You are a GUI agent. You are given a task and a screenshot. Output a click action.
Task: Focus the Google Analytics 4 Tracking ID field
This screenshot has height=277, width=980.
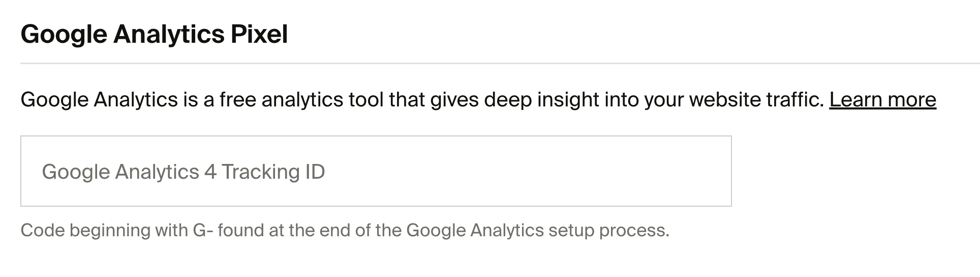(x=376, y=171)
